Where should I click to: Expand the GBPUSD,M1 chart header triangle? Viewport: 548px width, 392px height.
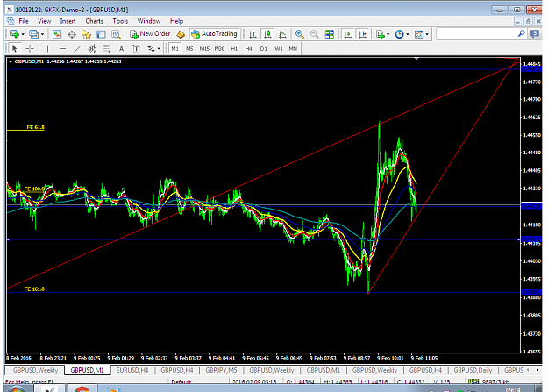pyautogui.click(x=11, y=61)
